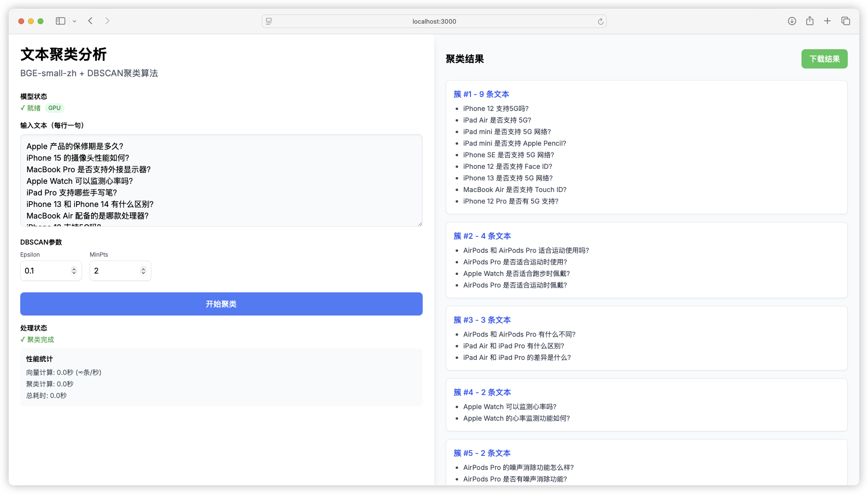Click the GPU status badge
868x494 pixels.
click(54, 108)
